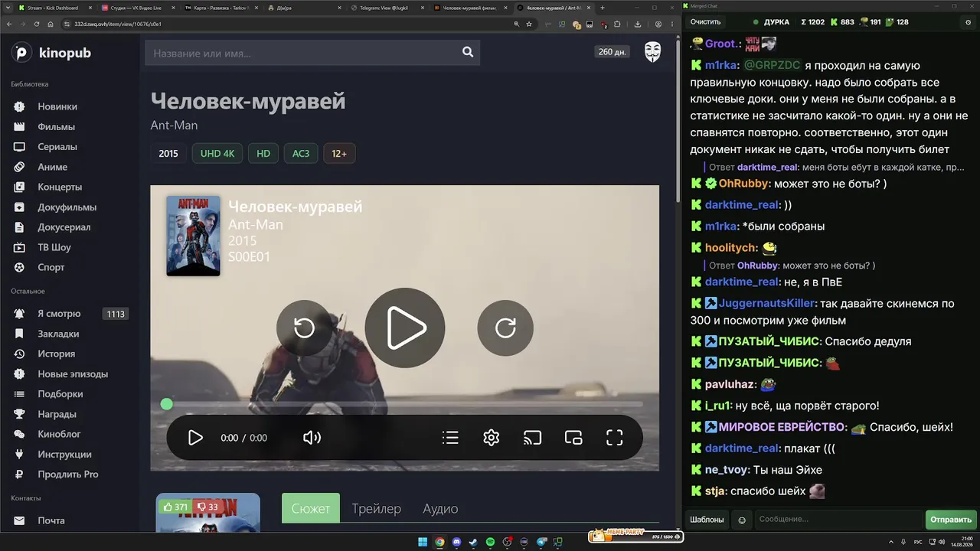Viewport: 980px width, 551px height.
Task: Reload the browser page
Action: (x=36, y=24)
